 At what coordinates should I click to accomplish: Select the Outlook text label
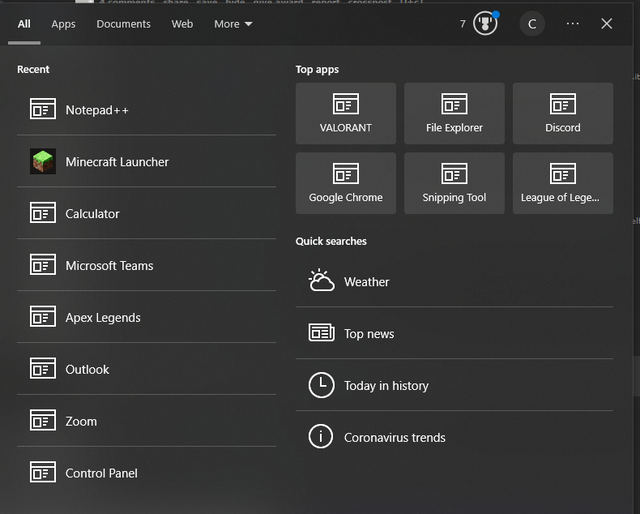87,369
